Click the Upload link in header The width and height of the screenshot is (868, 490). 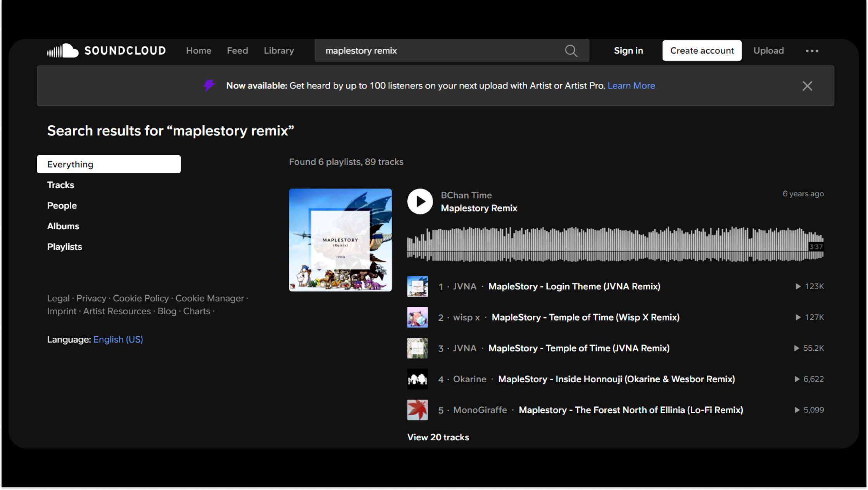click(768, 50)
